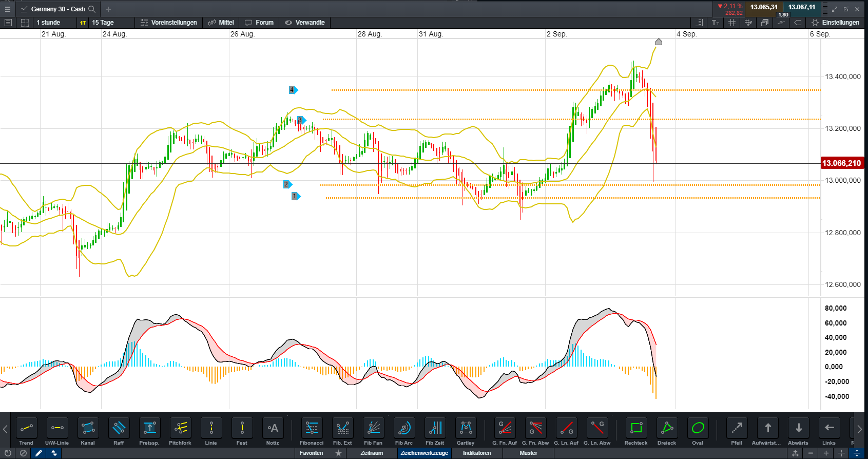Toggle the chart grid lines icon
The image size is (868, 459).
pyautogui.click(x=732, y=23)
